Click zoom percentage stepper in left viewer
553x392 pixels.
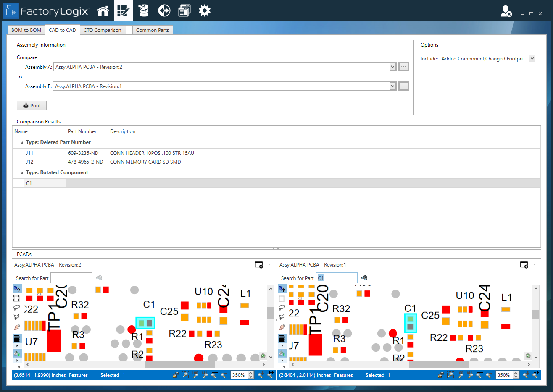tap(251, 375)
